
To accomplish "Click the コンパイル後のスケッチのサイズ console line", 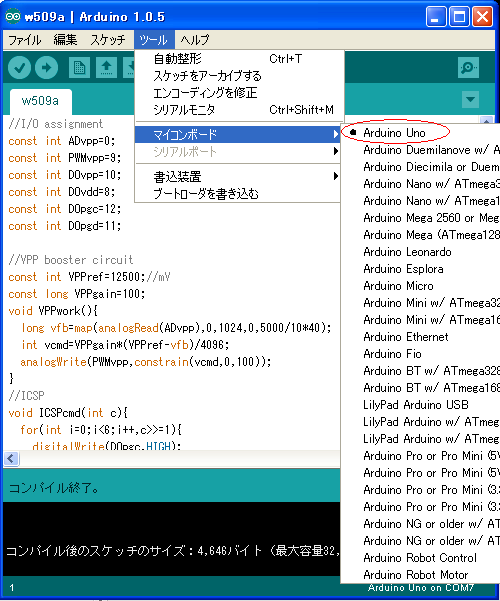I will 173,551.
